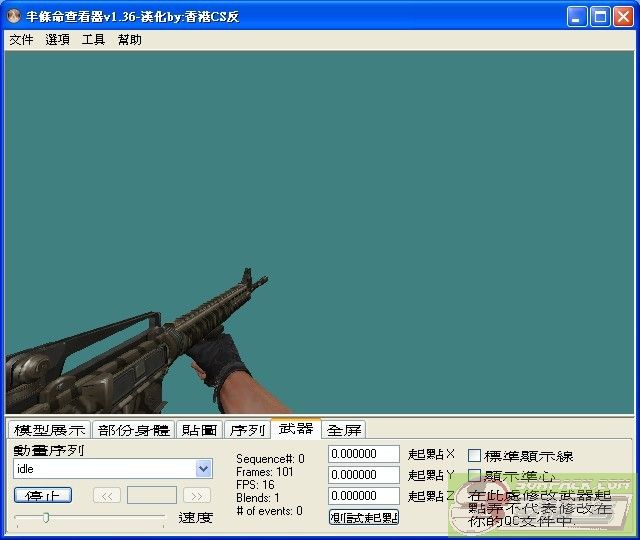Click the 測試起點 test origin button
This screenshot has height=540, width=640.
[364, 518]
